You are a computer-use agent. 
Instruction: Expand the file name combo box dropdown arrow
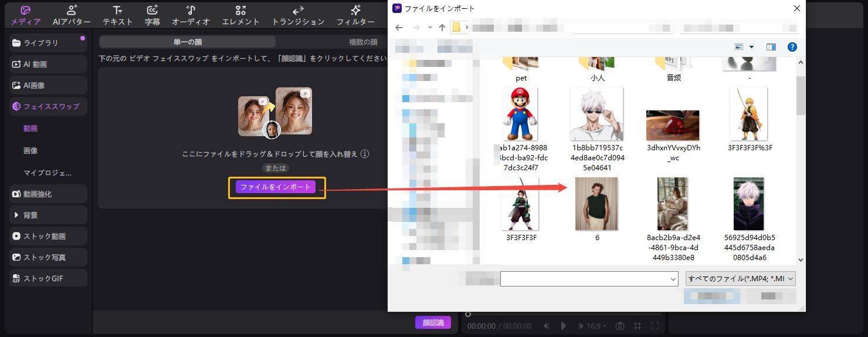click(673, 279)
